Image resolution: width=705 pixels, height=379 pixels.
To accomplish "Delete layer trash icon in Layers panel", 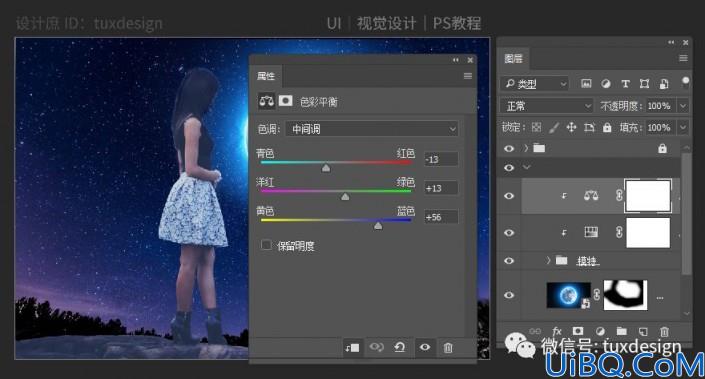I will point(664,332).
